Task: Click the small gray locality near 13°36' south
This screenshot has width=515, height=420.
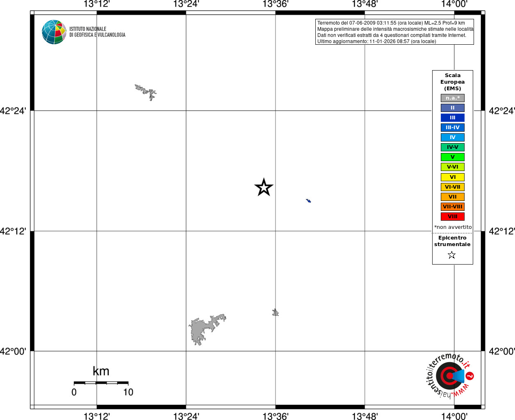Action: (276, 313)
